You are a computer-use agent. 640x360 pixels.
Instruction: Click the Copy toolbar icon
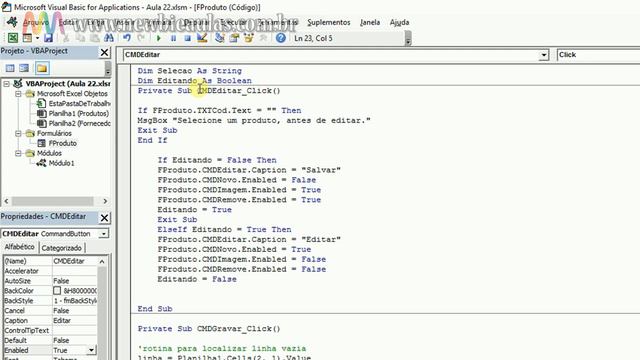(80, 38)
